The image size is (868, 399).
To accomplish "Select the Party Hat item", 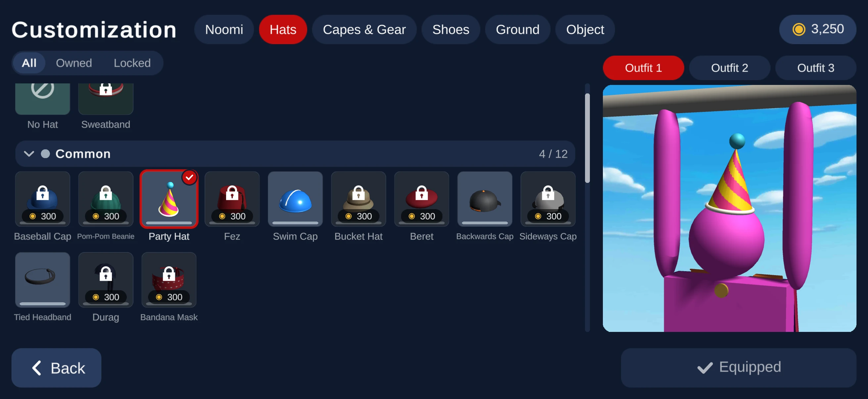I will (x=169, y=199).
